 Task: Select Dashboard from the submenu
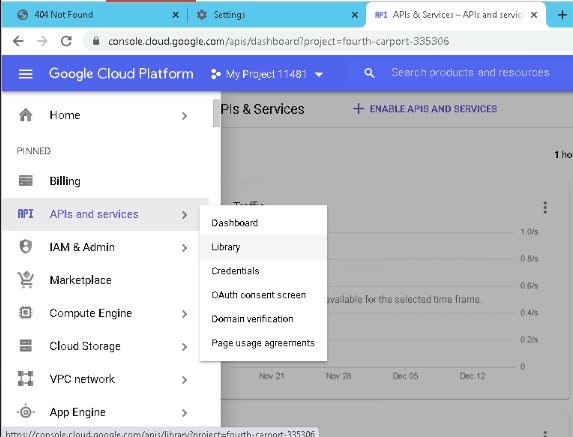tap(263, 223)
